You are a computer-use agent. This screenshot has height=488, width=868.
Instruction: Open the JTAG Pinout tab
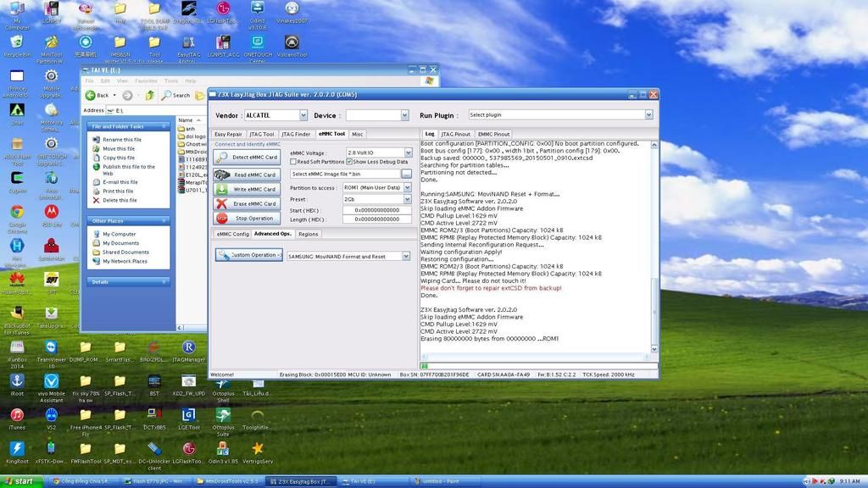455,134
